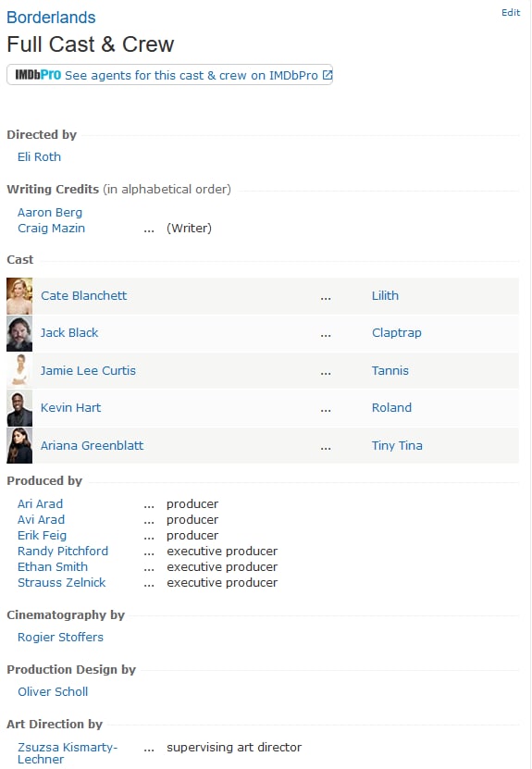Open producer Avi Arad's page
This screenshot has height=769, width=532.
click(x=42, y=519)
